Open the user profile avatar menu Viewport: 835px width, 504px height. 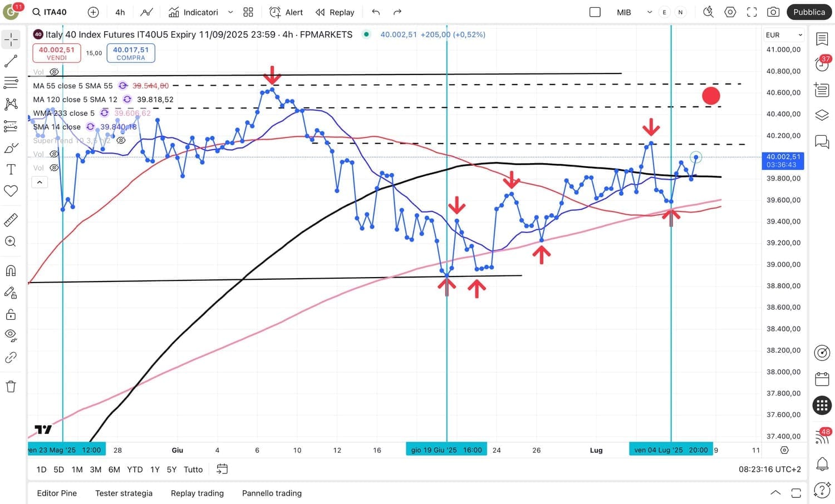point(12,11)
